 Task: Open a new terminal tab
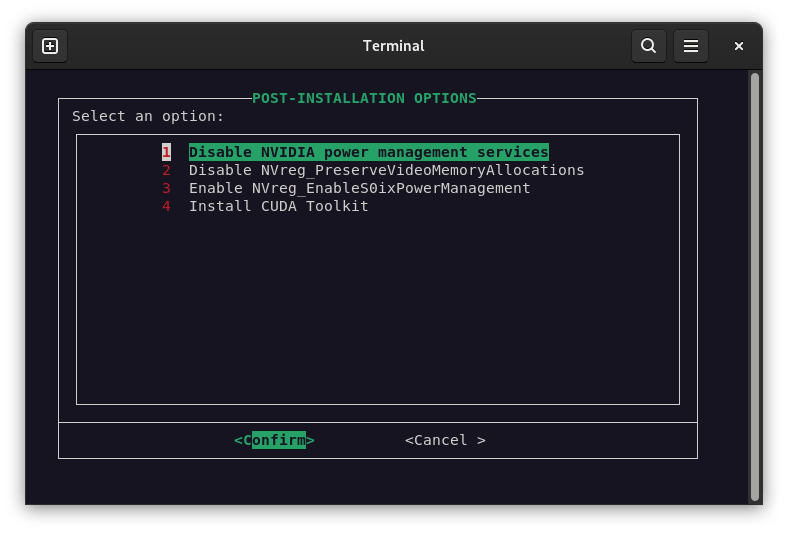[50, 46]
